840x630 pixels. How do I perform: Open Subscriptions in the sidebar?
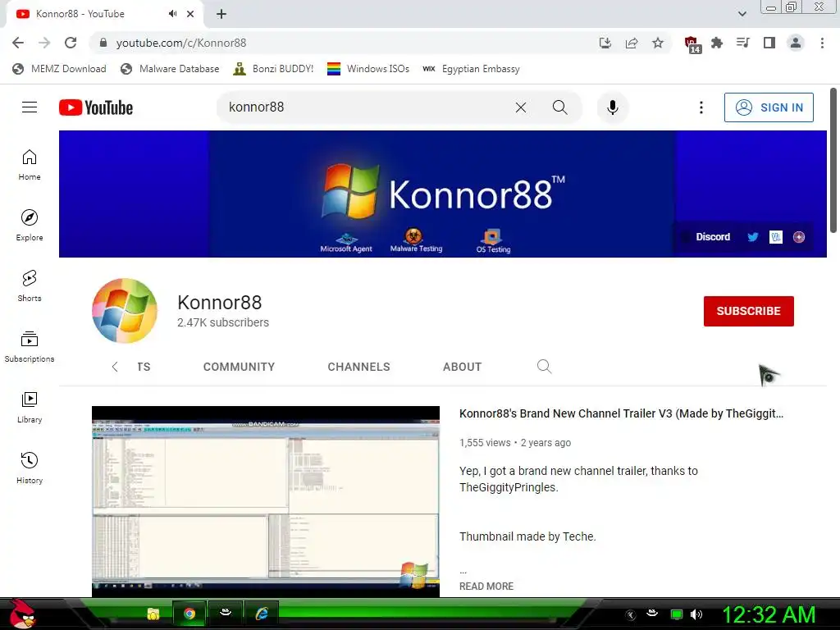(30, 347)
